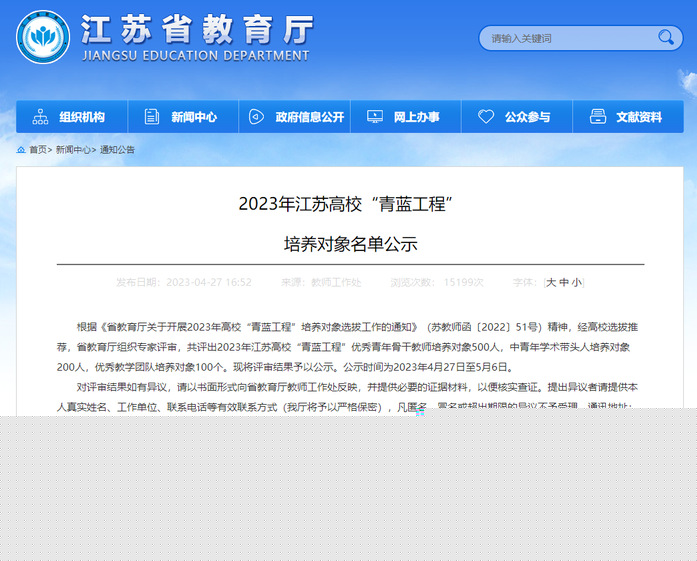The width and height of the screenshot is (697, 561).
Task: Open 新闻中心 in the breadcrumb trail
Action: click(73, 150)
